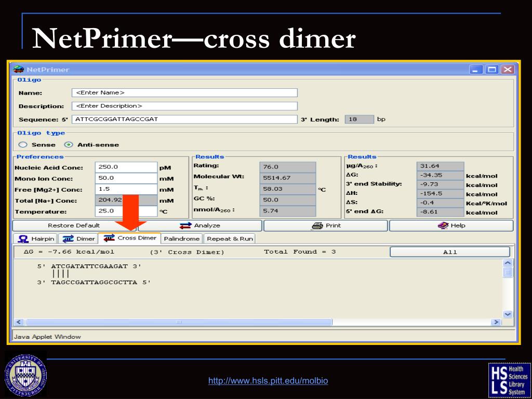
Task: Click the 3' end Stability value -9.73
Action: point(440,184)
